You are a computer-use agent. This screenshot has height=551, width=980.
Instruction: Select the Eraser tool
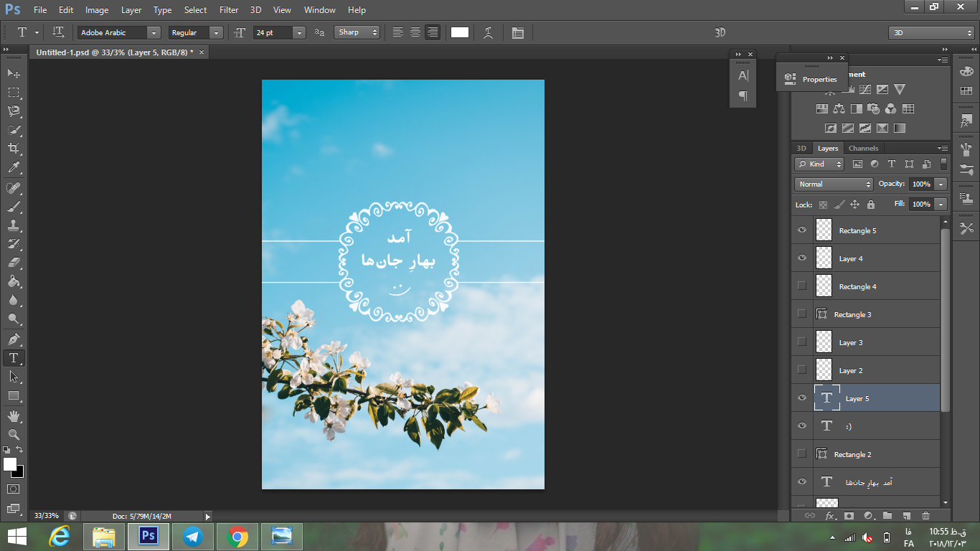(14, 263)
